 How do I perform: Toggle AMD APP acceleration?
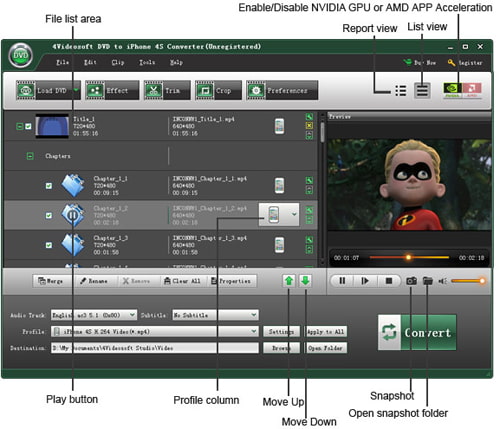pyautogui.click(x=472, y=90)
